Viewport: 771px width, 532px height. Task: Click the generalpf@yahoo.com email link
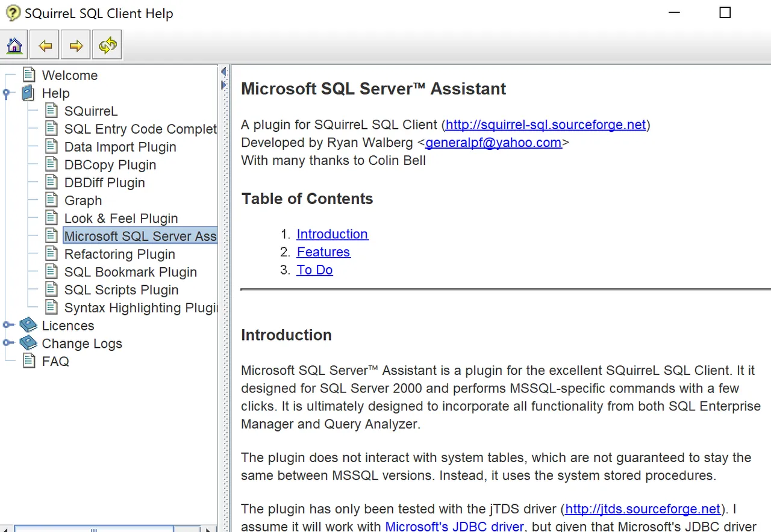(x=493, y=143)
